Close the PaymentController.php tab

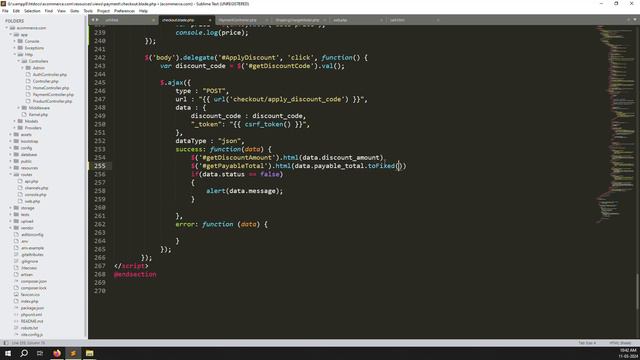pyautogui.click(x=267, y=20)
